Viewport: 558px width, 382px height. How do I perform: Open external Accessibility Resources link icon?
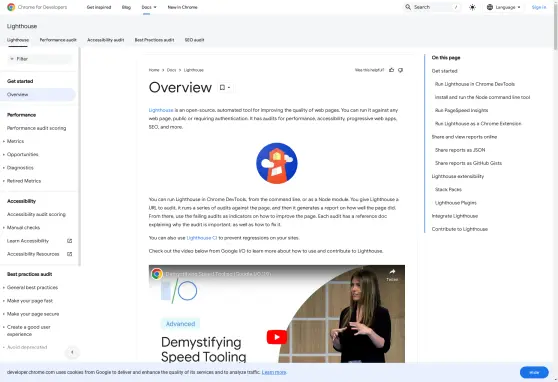(x=70, y=254)
